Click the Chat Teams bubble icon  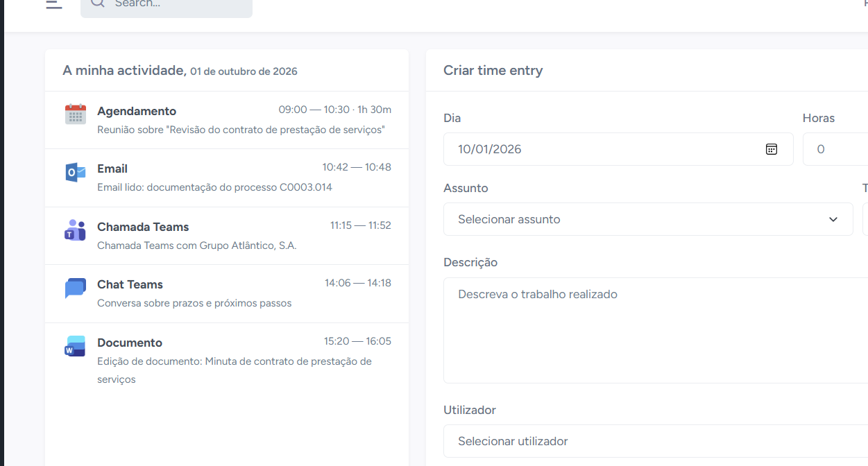(75, 288)
